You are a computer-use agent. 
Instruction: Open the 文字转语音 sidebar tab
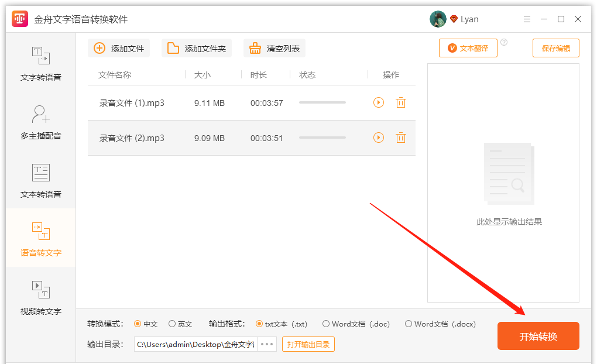41,63
